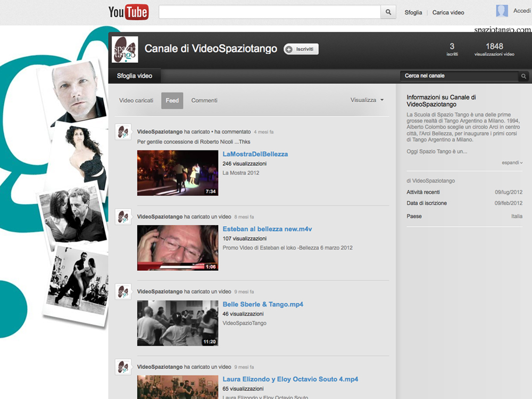Click the avatar icon next to Esteban post
This screenshot has height=399, width=532.
pyautogui.click(x=123, y=217)
